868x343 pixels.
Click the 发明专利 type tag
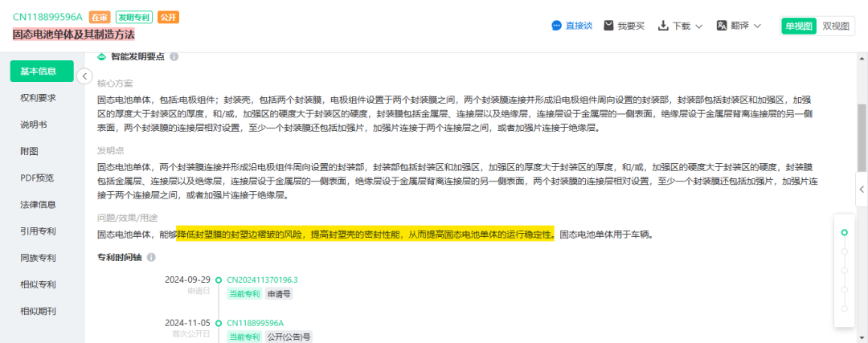pyautogui.click(x=134, y=17)
